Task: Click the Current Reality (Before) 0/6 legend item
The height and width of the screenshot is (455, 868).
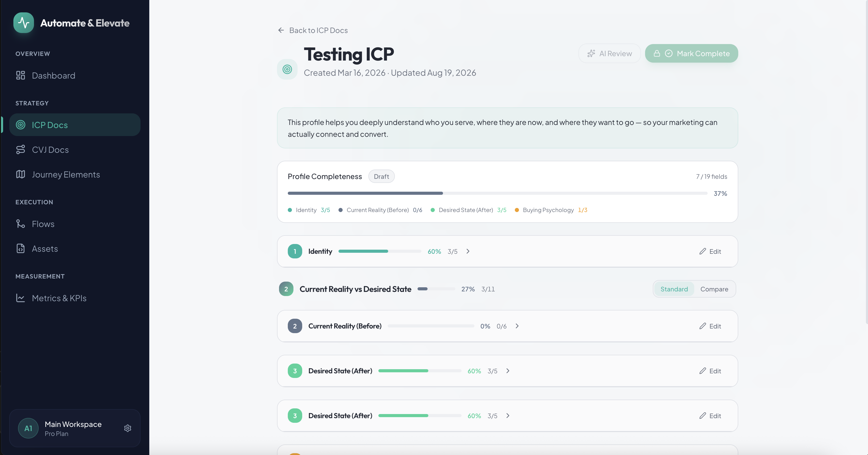Action: pos(380,210)
